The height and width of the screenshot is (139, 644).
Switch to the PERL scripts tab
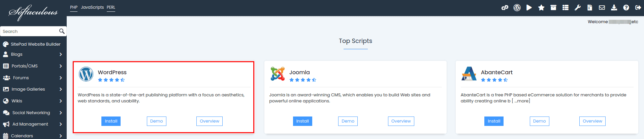(x=111, y=7)
